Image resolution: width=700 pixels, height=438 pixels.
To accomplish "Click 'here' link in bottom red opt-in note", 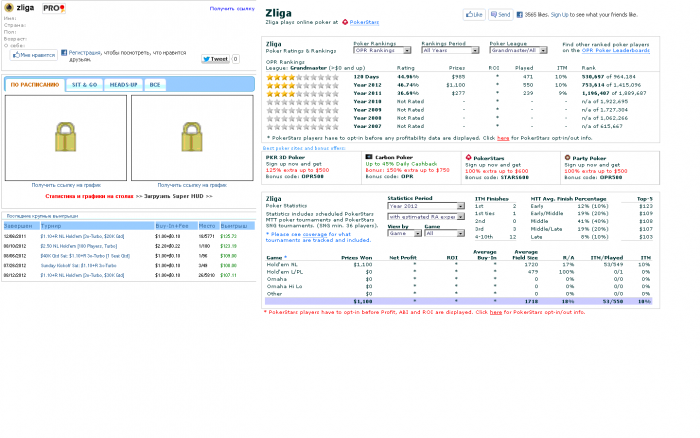I will pyautogui.click(x=496, y=313).
